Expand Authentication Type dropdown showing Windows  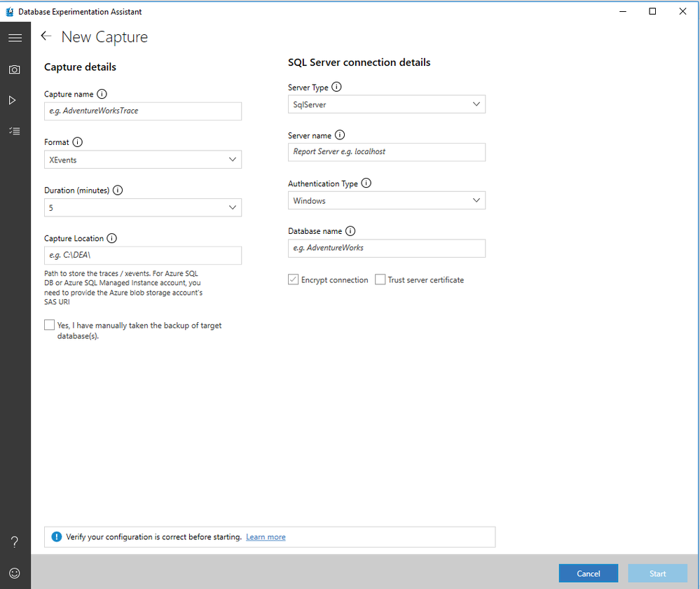click(387, 201)
